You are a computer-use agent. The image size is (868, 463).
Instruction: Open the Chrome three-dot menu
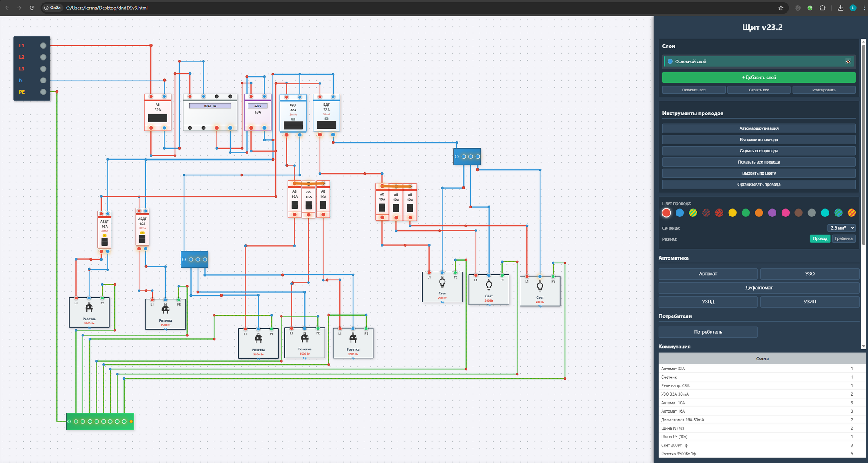click(864, 8)
